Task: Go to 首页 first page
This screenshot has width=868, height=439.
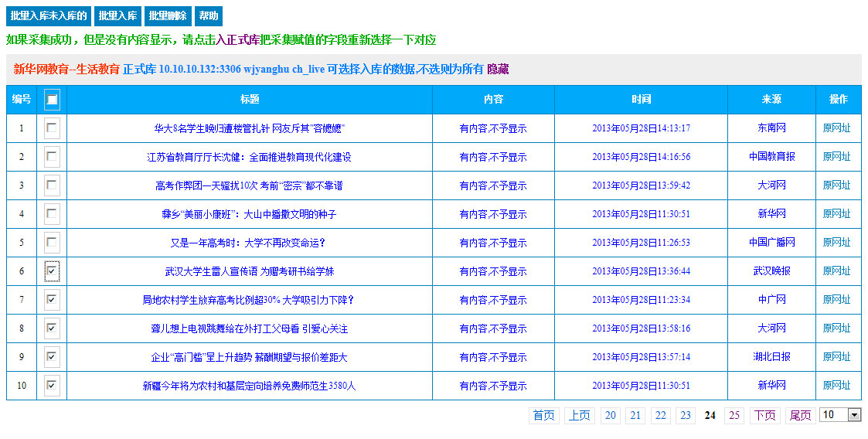Action: click(x=544, y=416)
